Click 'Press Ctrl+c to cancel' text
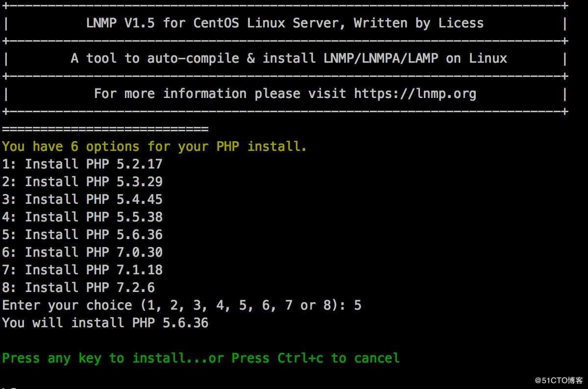 (x=316, y=358)
